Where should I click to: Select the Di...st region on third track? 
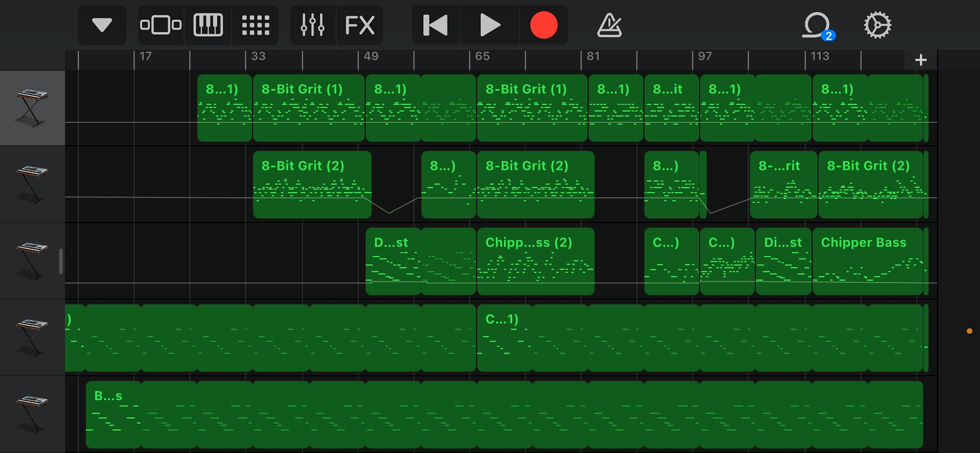click(x=783, y=261)
